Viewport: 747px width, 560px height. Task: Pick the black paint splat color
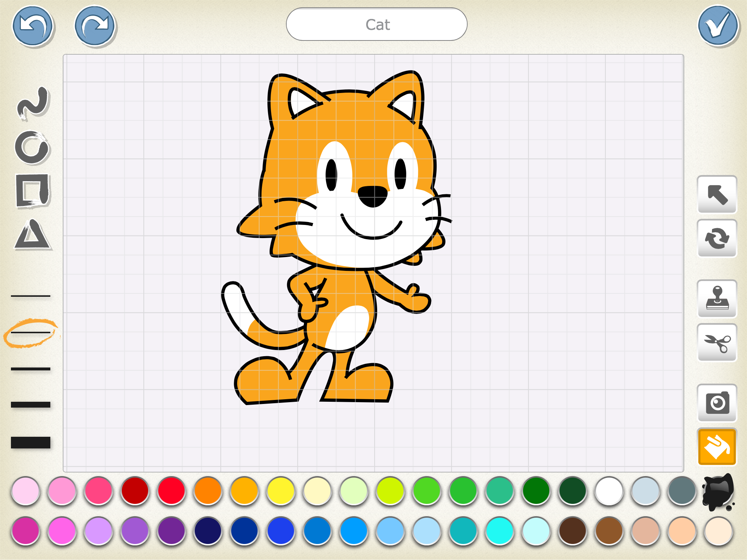pos(718,492)
